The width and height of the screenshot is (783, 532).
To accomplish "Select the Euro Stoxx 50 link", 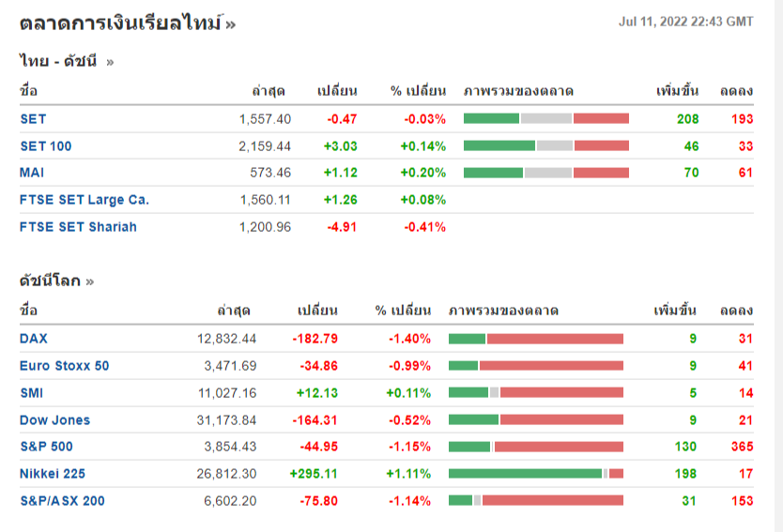I will (64, 366).
